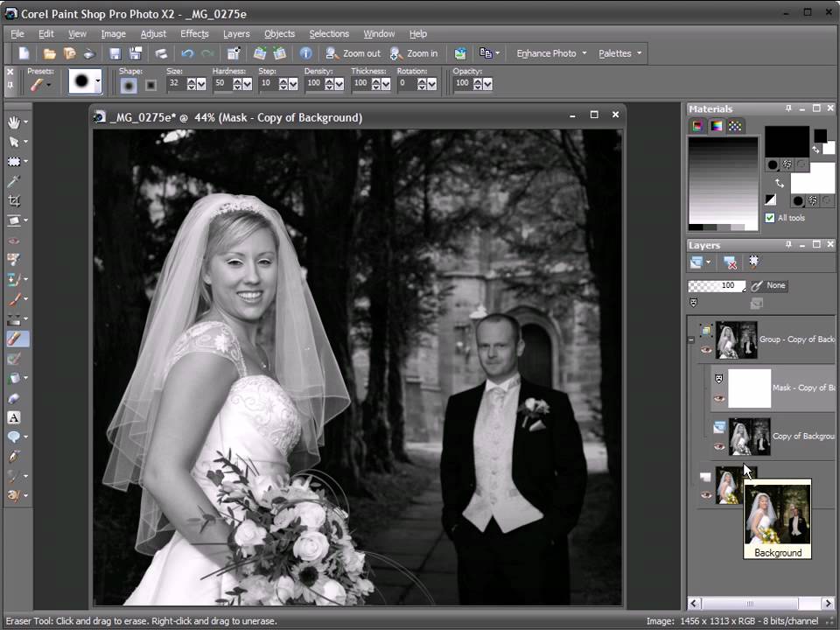Expand the Enhance Photo dropdown

(551, 53)
